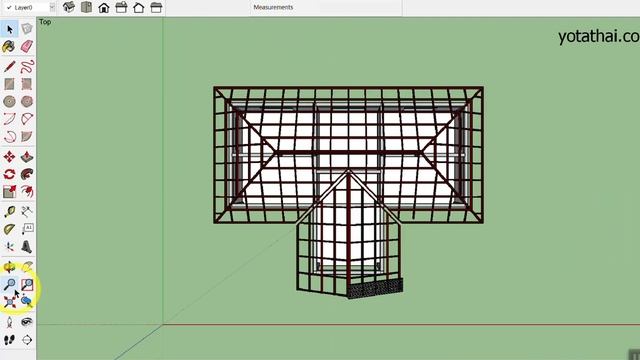Pick the Rotated Rectangle tool

27,84
